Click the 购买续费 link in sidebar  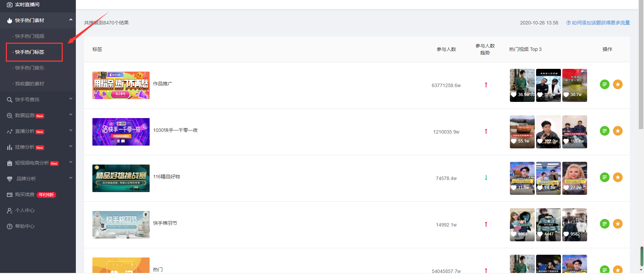click(x=25, y=194)
